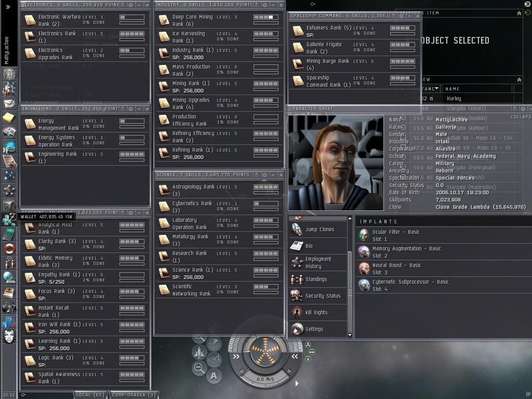Open EVE Mail envelope icon
Image resolution: width=532 pixels, height=399 pixels.
[9, 103]
